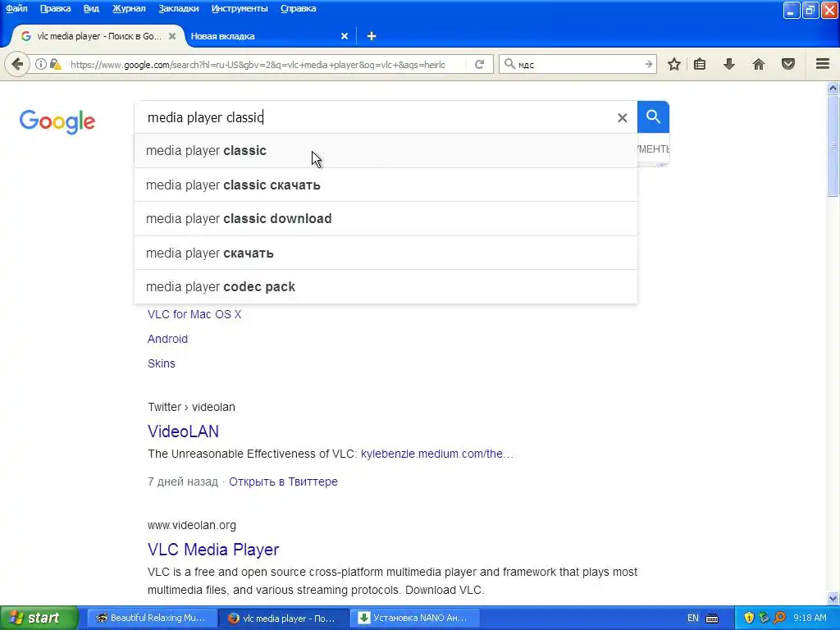This screenshot has width=840, height=630.
Task: Open the Справка menu
Action: [x=298, y=8]
